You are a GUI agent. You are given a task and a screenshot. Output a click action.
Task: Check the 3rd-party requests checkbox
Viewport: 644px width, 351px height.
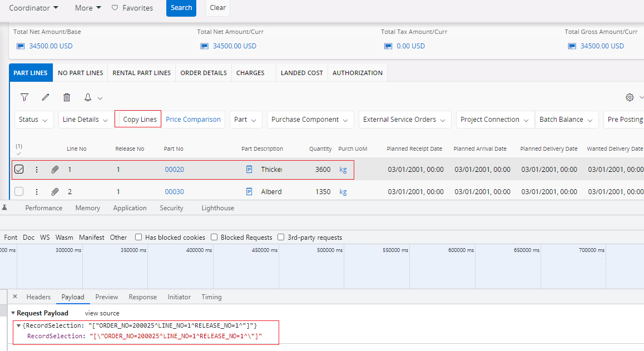click(x=281, y=238)
